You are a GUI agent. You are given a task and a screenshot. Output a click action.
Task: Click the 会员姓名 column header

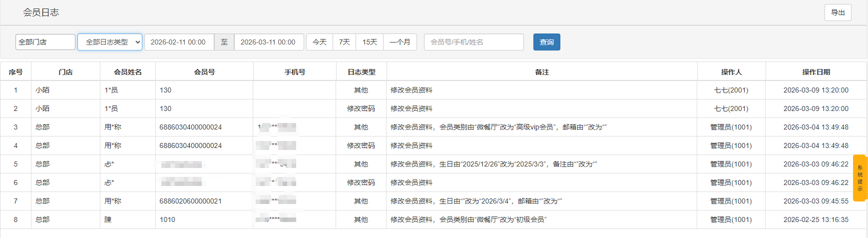[128, 72]
